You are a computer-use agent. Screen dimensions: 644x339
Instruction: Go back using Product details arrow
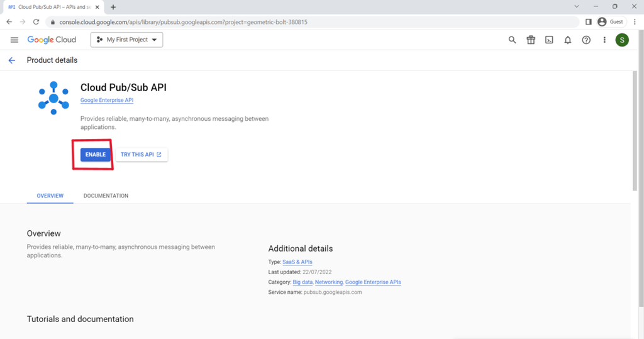tap(11, 60)
